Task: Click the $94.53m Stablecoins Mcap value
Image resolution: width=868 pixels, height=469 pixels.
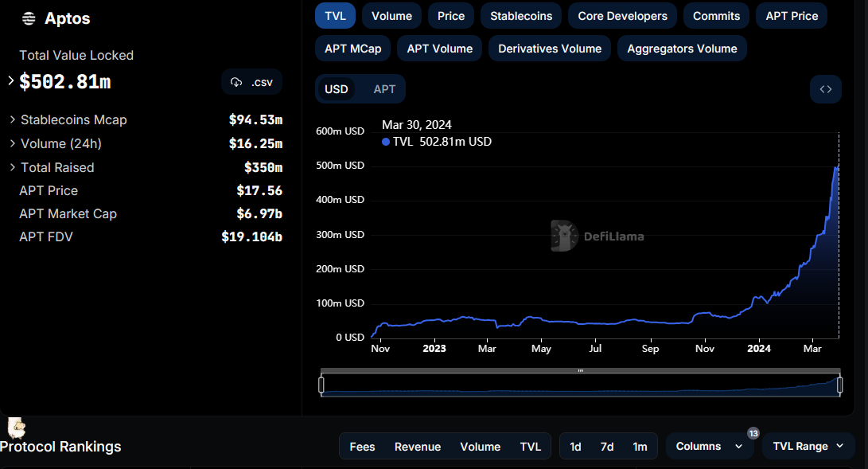Action: 255,119
